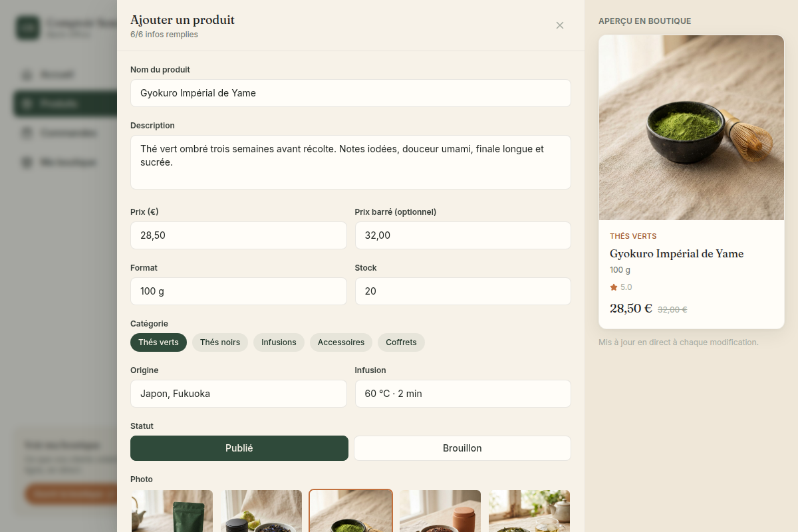Viewport: 798px width, 532px height.
Task: Pick the Infusions category chip
Action: [279, 342]
